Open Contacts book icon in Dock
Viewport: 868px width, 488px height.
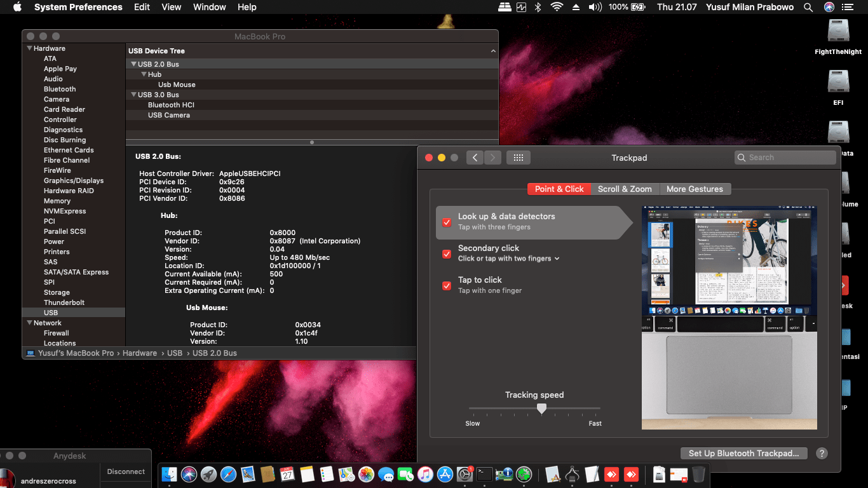tap(268, 474)
